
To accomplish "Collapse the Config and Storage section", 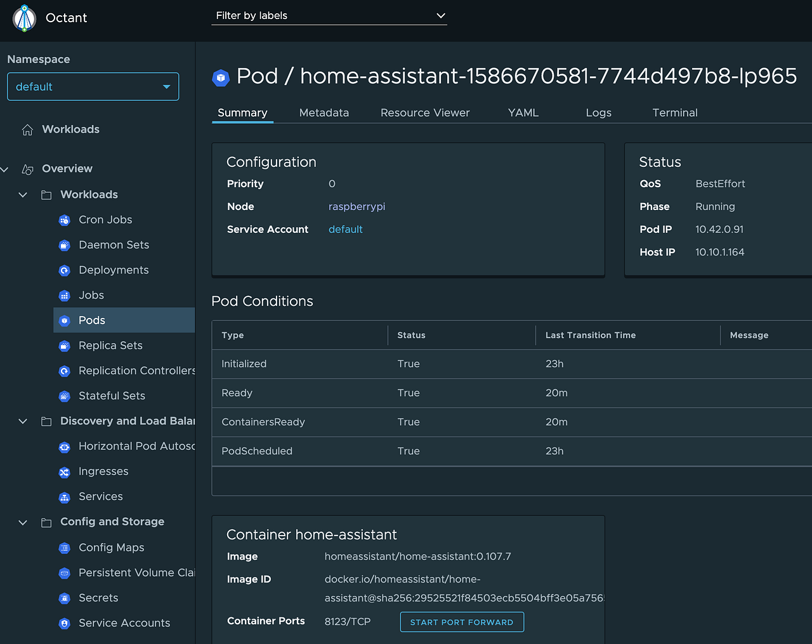I will click(23, 522).
